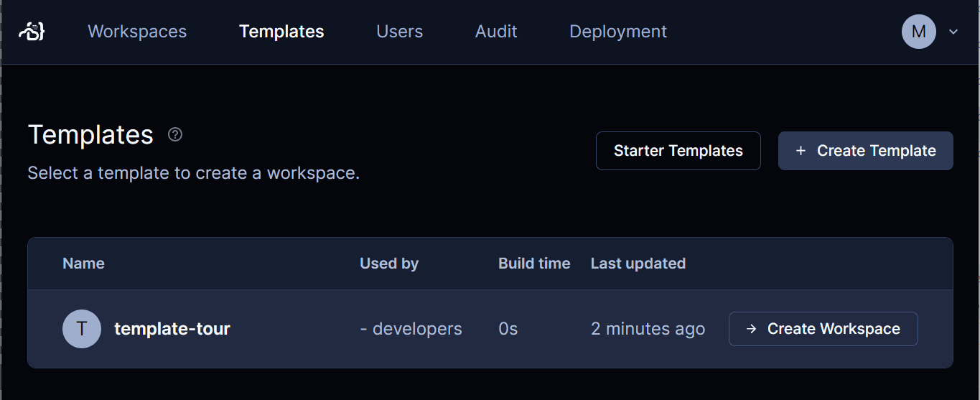
Task: Open the Audit section
Action: pyautogui.click(x=496, y=32)
